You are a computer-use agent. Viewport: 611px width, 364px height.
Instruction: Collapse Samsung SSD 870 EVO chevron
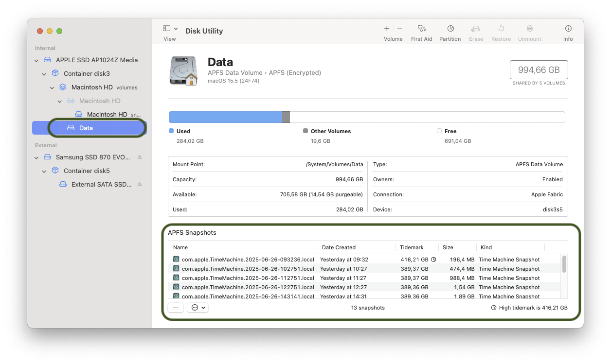tap(36, 157)
